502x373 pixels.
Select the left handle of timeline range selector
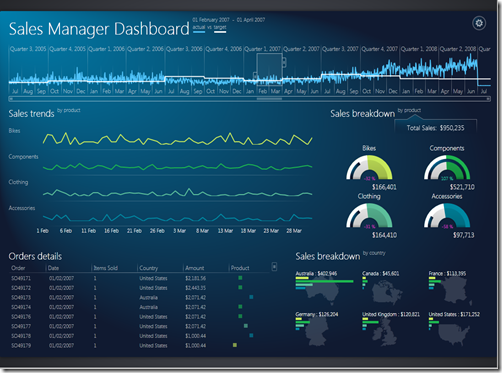(255, 75)
